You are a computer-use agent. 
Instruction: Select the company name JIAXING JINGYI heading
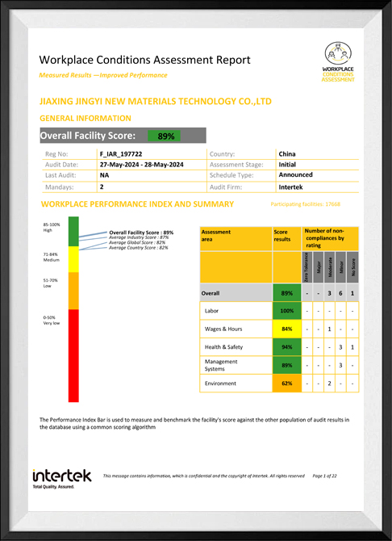pyautogui.click(x=156, y=102)
